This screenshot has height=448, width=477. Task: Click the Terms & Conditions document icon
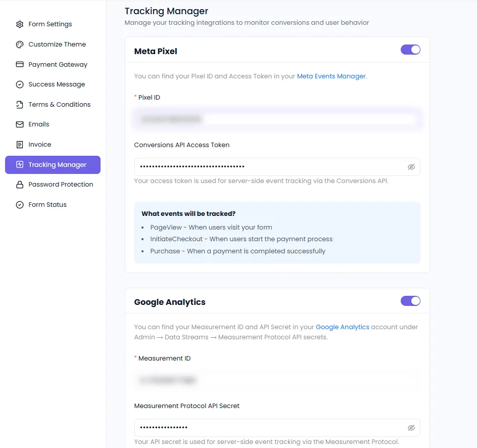20,105
